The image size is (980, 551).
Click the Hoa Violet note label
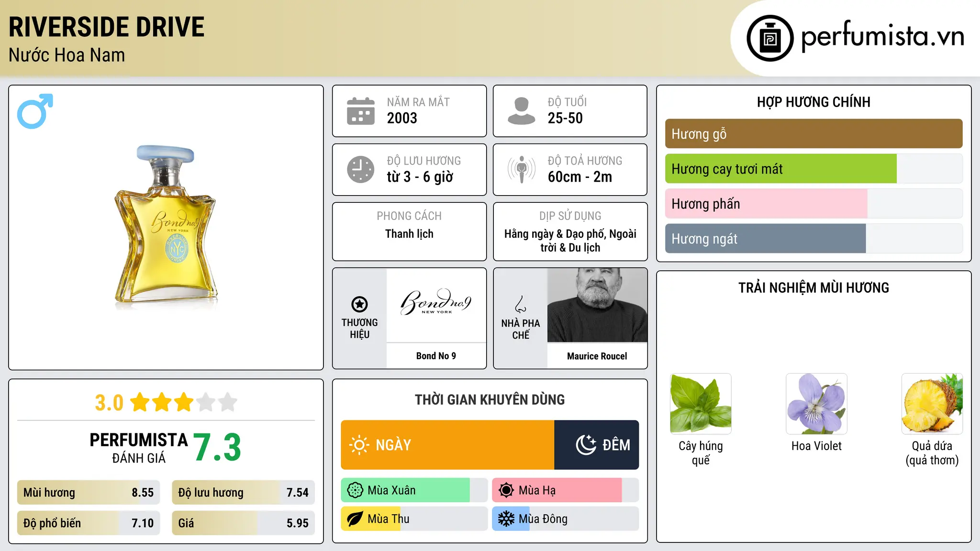816,446
